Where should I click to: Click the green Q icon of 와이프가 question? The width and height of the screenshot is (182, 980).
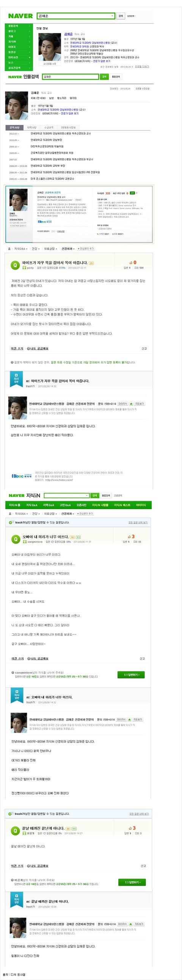coord(15,265)
